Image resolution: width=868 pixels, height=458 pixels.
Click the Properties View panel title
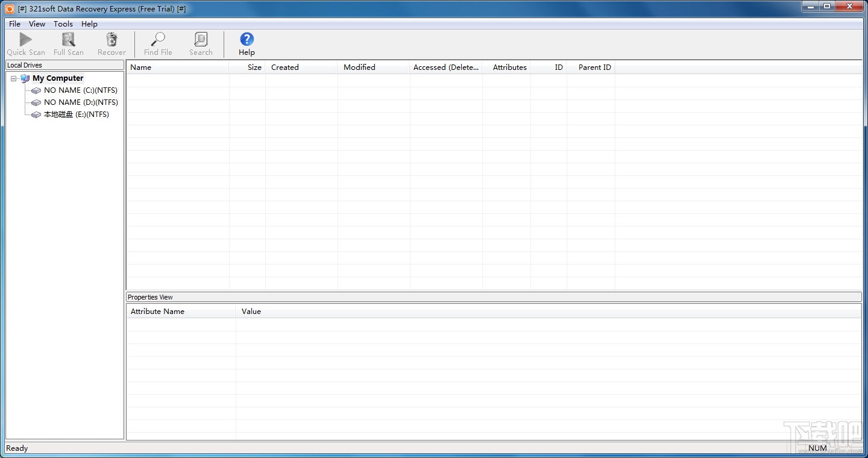pyautogui.click(x=150, y=297)
